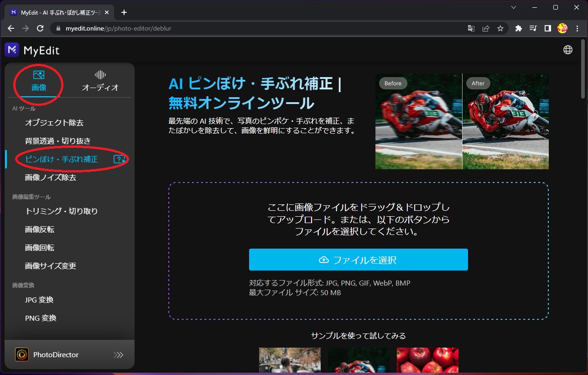Click the 最大ファイル サイズ: 50 MB text
Viewport: 588px width, 375px height.
point(295,292)
